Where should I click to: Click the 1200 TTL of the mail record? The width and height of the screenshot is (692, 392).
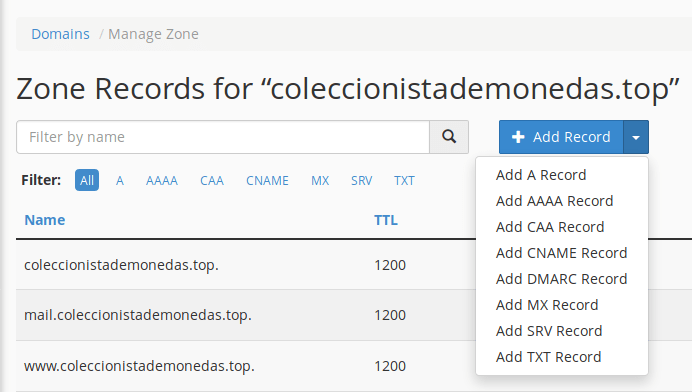[x=390, y=315]
